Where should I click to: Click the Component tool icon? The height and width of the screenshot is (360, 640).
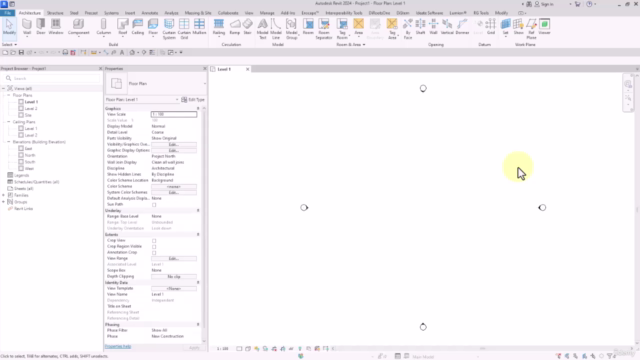click(78, 27)
